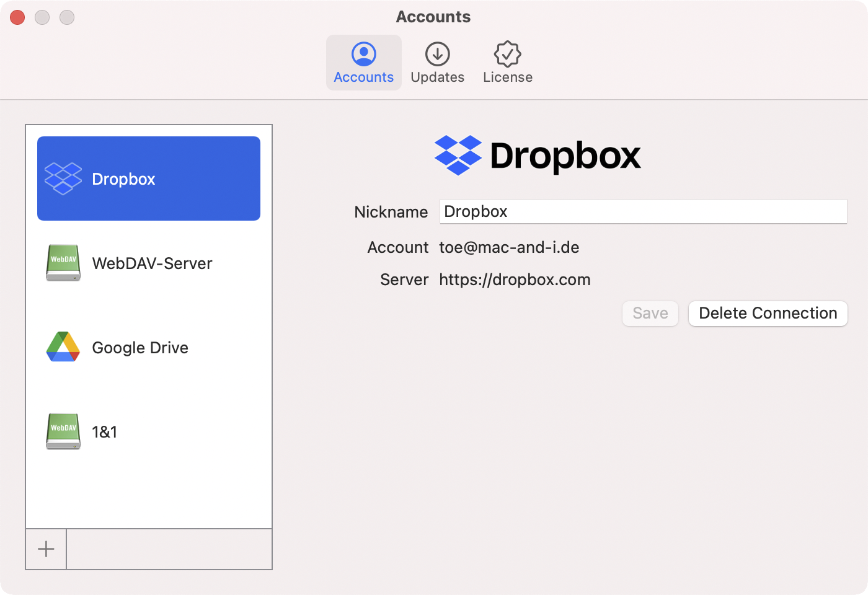Click the Server label
Viewport: 868px width, 595px height.
tap(404, 280)
